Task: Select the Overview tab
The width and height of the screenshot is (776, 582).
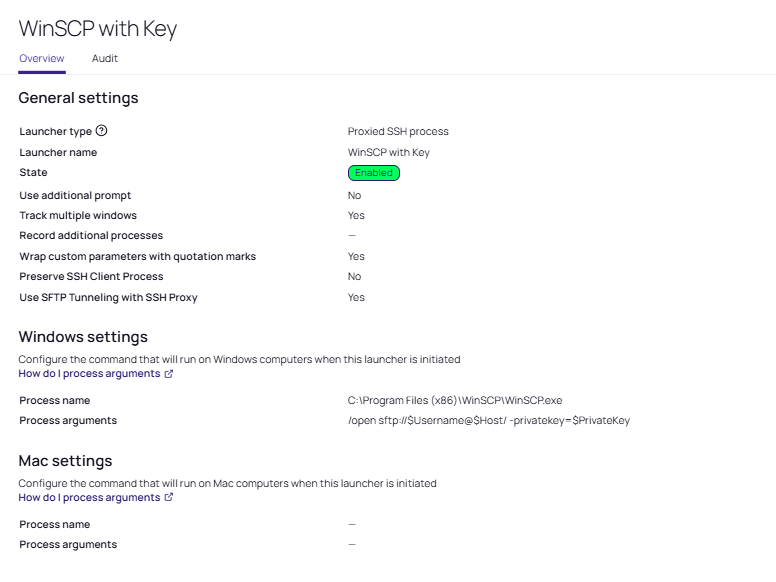Action: [42, 59]
